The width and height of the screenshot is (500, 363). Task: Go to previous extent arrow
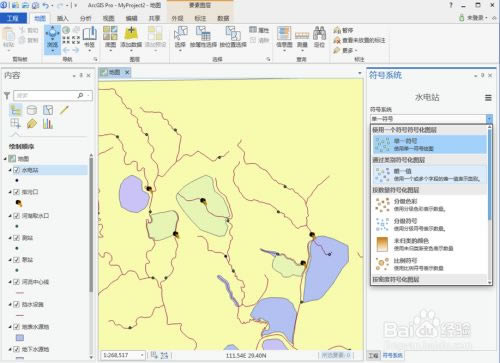click(x=66, y=50)
